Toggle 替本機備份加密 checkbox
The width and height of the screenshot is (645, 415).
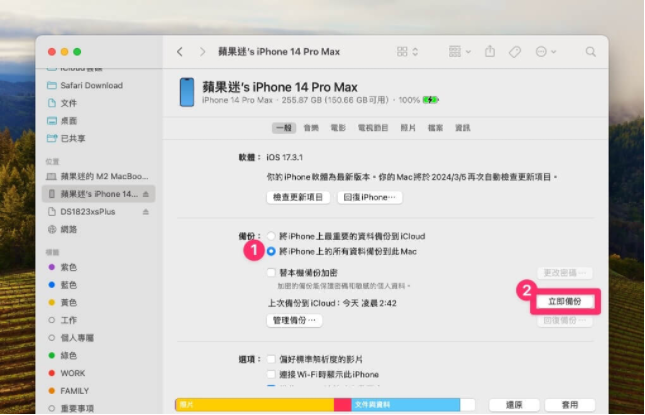coord(271,273)
